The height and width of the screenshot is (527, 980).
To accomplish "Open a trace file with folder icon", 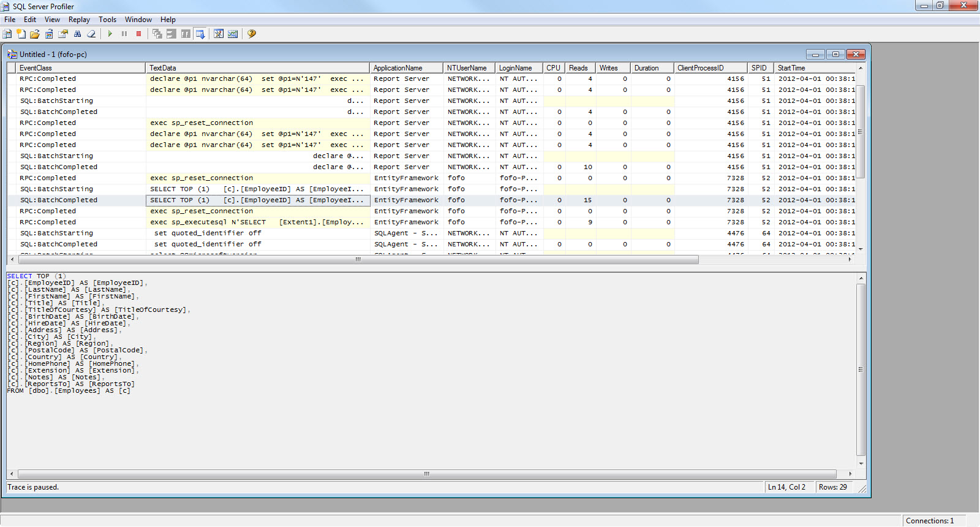I will pyautogui.click(x=35, y=34).
